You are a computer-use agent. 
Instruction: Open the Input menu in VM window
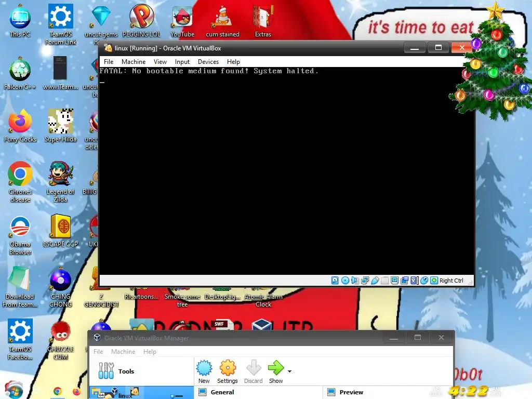182,61
